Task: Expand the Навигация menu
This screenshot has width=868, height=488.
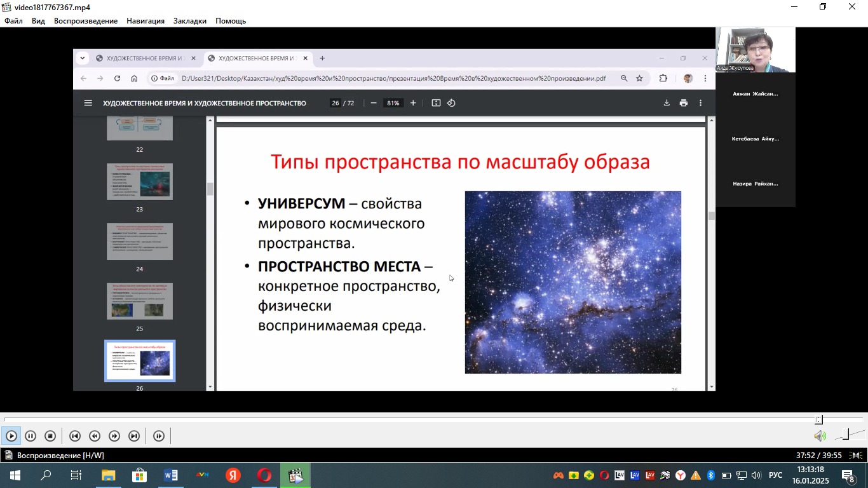Action: pyautogui.click(x=146, y=21)
